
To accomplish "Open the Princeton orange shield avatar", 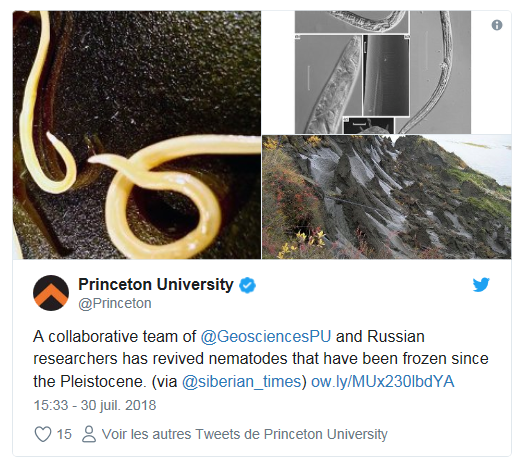I will click(51, 293).
